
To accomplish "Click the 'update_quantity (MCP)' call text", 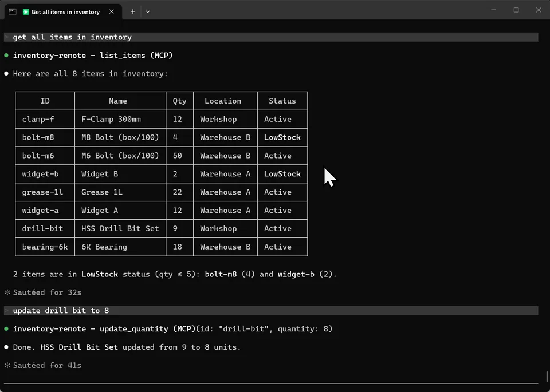I will (x=147, y=328).
